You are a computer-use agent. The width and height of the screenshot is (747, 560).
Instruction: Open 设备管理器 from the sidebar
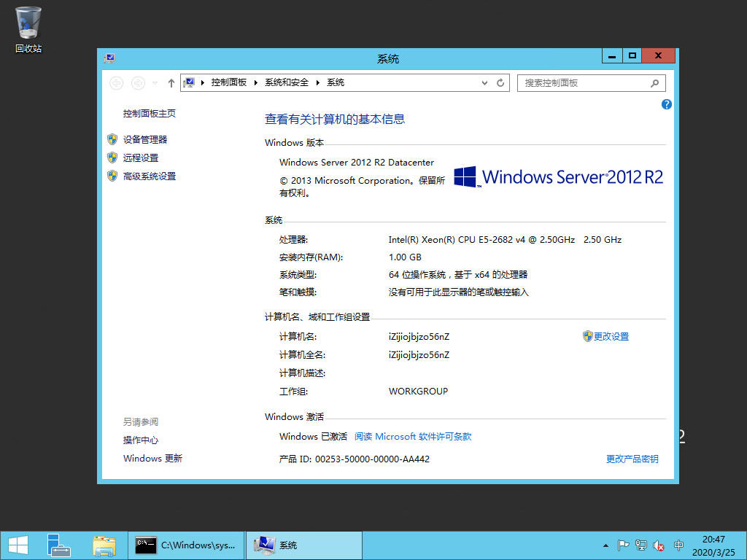point(145,139)
